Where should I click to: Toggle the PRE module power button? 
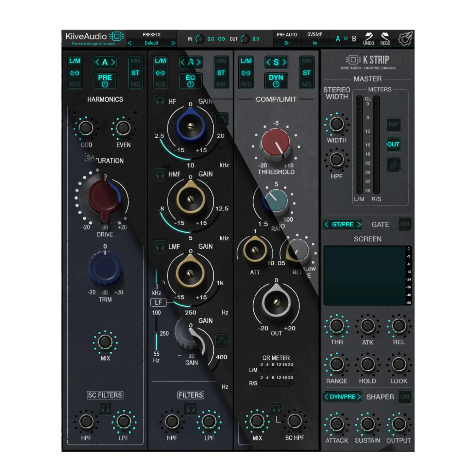pos(105,81)
